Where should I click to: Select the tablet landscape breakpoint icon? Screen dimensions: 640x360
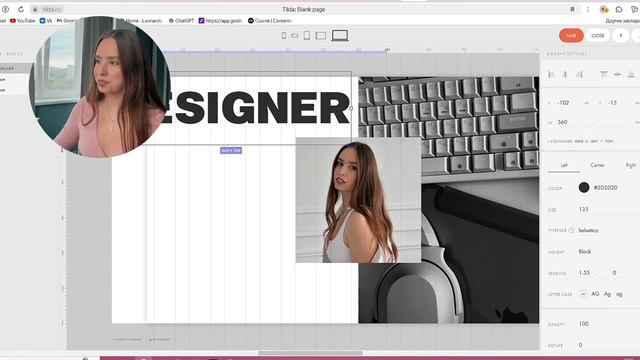point(321,36)
